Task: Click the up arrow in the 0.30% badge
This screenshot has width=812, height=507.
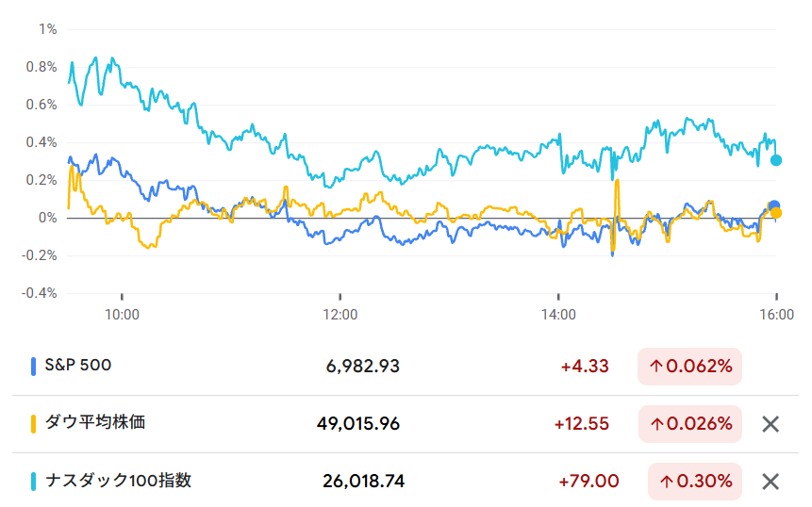Action: [667, 482]
